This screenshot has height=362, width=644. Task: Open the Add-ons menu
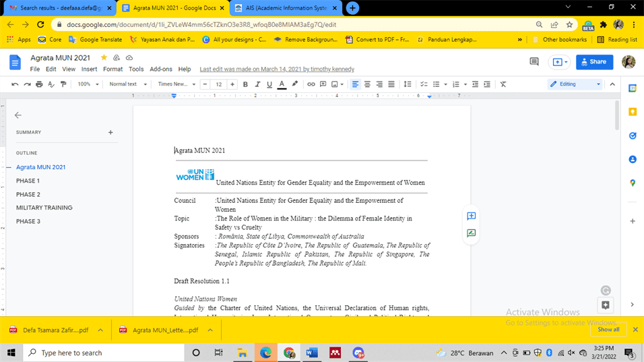click(160, 69)
